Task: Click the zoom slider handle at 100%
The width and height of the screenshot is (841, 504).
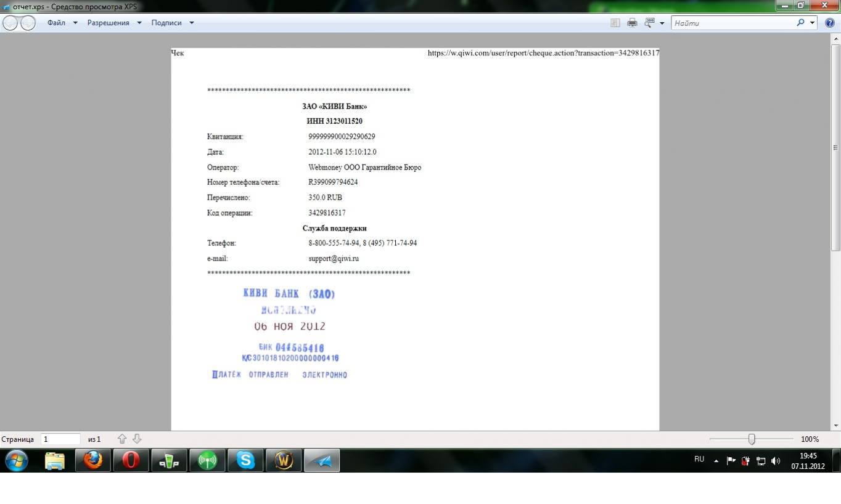Action: pos(752,439)
